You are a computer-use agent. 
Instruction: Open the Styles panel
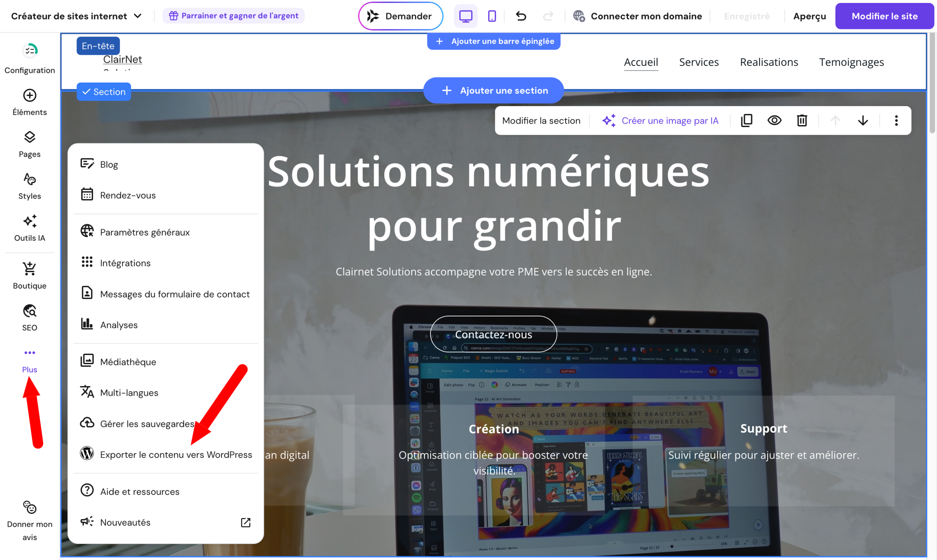[x=29, y=186]
